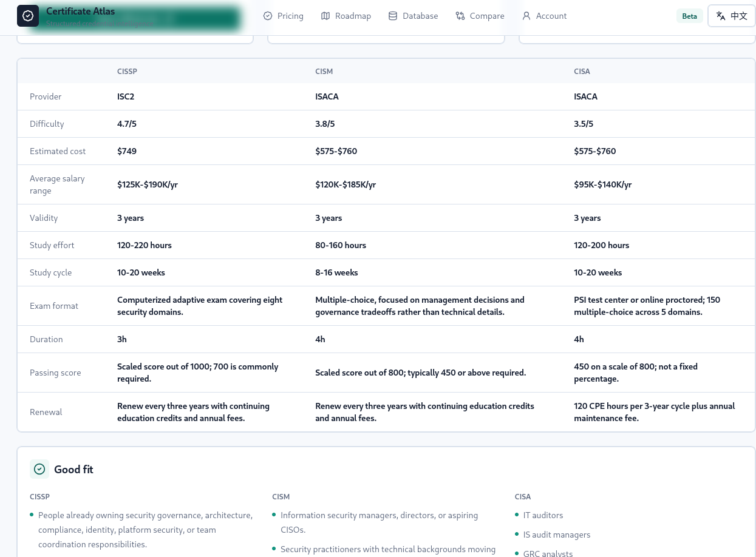Viewport: 756px width, 557px height.
Task: Open the Database menu item
Action: click(x=413, y=16)
